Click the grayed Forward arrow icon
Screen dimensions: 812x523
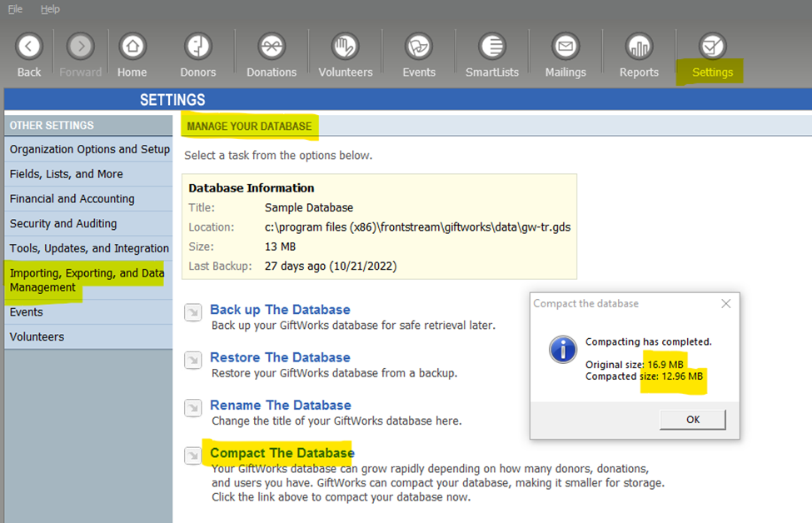click(80, 47)
